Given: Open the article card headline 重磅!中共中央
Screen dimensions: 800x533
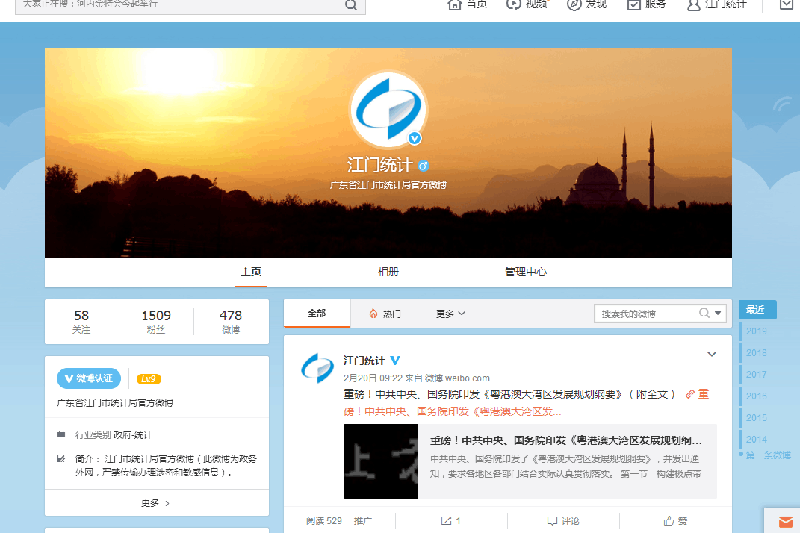Looking at the screenshot, I should click(x=565, y=440).
